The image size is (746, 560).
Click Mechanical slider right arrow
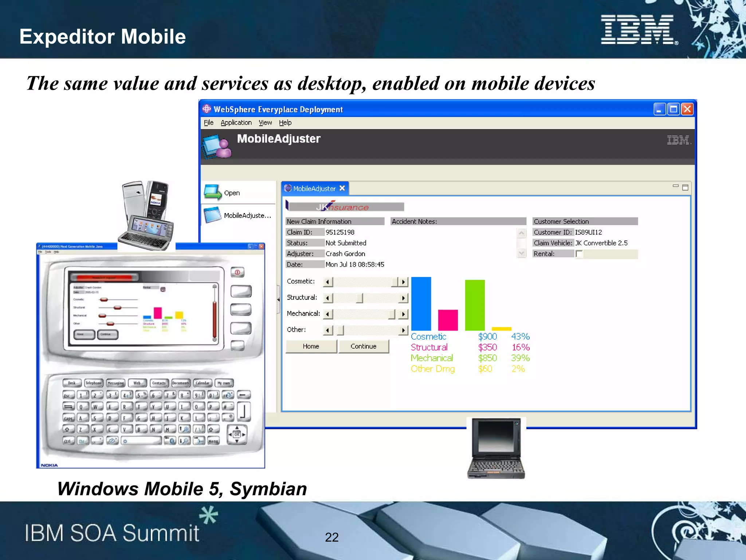[x=403, y=314]
